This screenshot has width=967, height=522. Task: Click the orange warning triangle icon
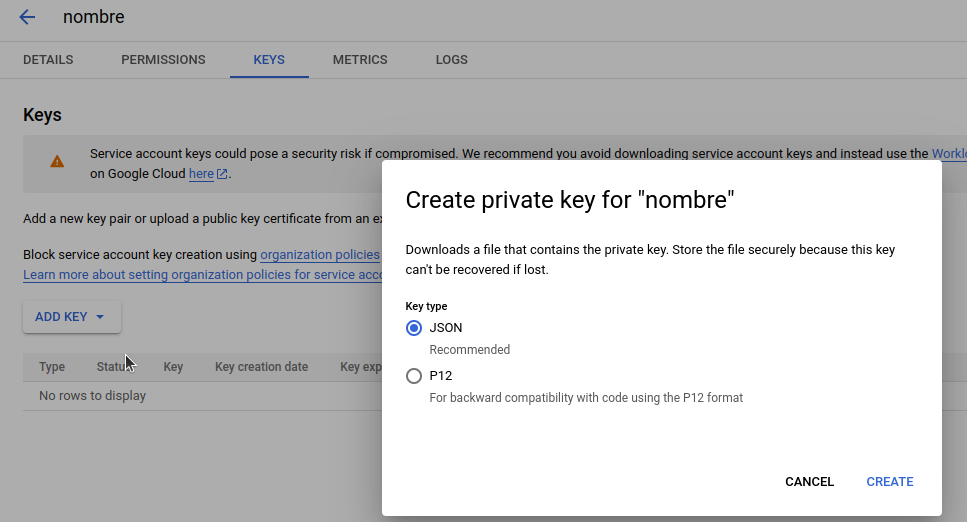click(57, 162)
